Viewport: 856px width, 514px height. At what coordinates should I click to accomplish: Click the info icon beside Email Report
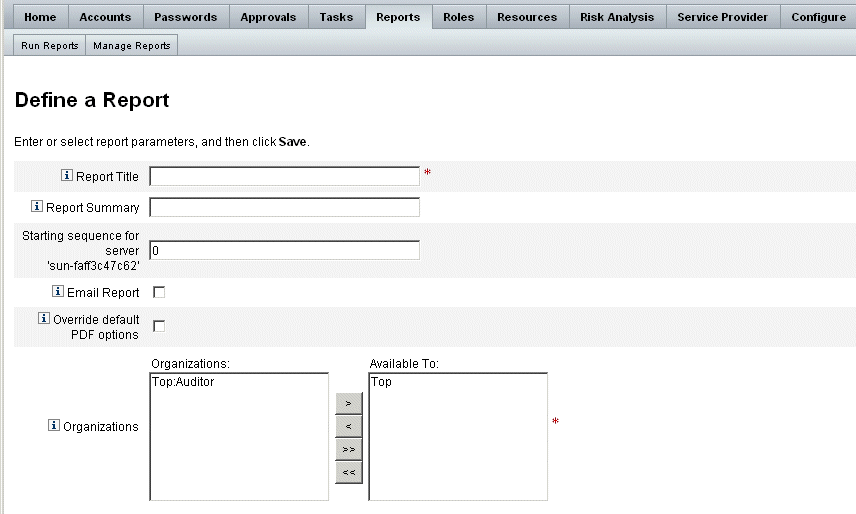pyautogui.click(x=58, y=291)
